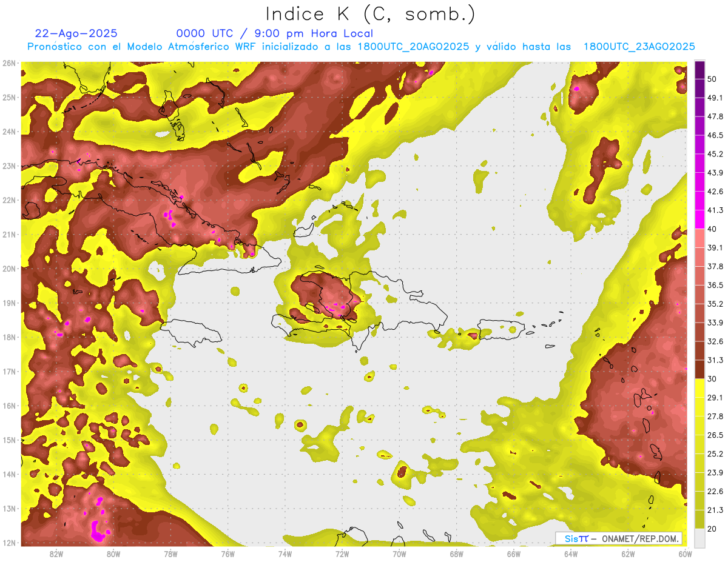Image resolution: width=728 pixels, height=562 pixels.
Task: Click the 62W longitude label
Action: click(x=628, y=554)
